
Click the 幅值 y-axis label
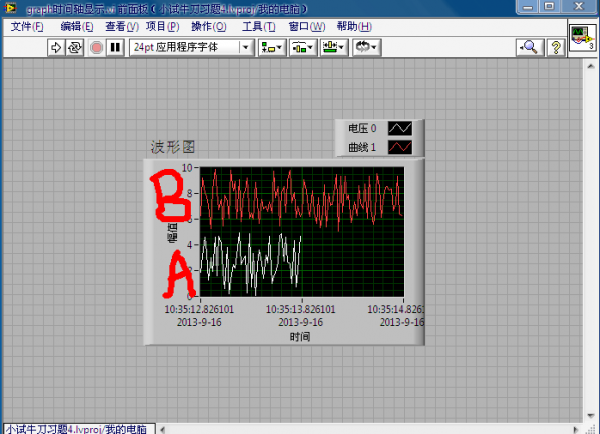[172, 233]
